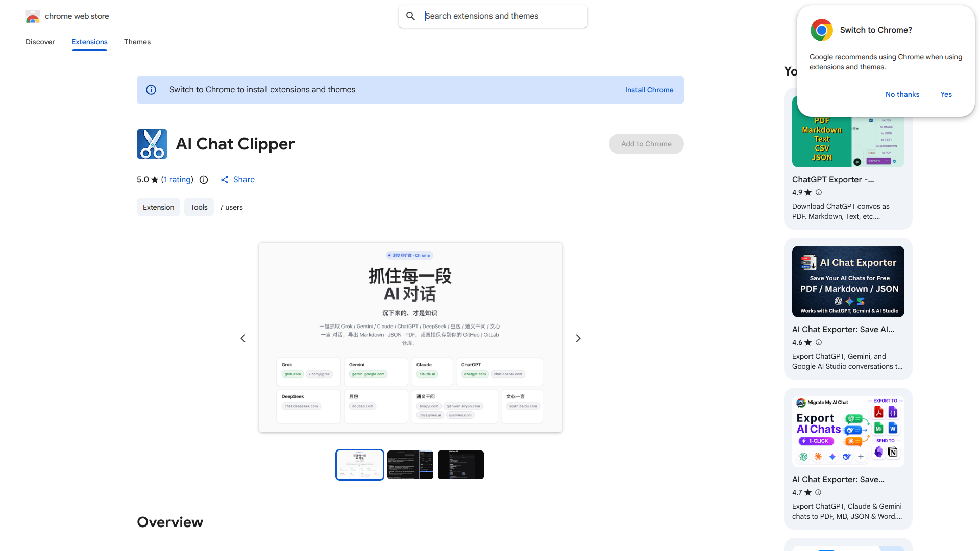
Task: Click the Add to Chrome button
Action: tap(646, 144)
